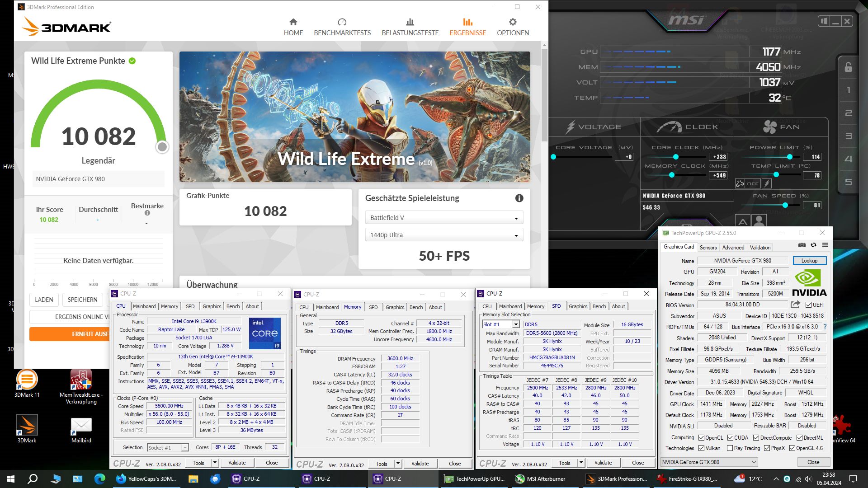Adjust Afterburner Fan Speed slider
This screenshot has width=868, height=488.
785,205
